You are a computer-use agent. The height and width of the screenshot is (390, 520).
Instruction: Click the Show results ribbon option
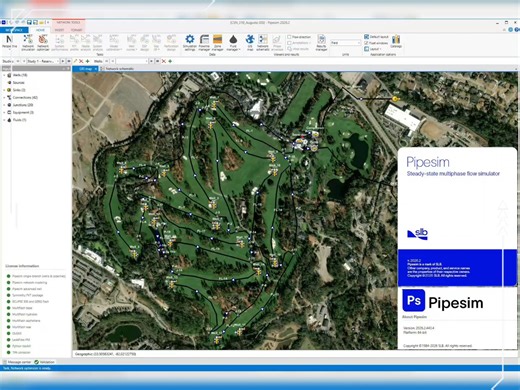pos(298,49)
